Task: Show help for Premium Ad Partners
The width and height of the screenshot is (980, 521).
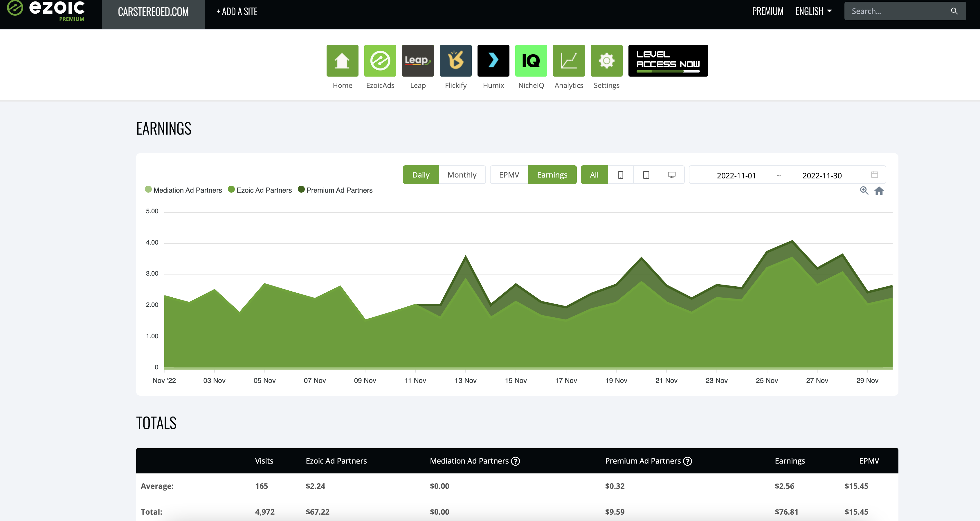Action: click(687, 461)
